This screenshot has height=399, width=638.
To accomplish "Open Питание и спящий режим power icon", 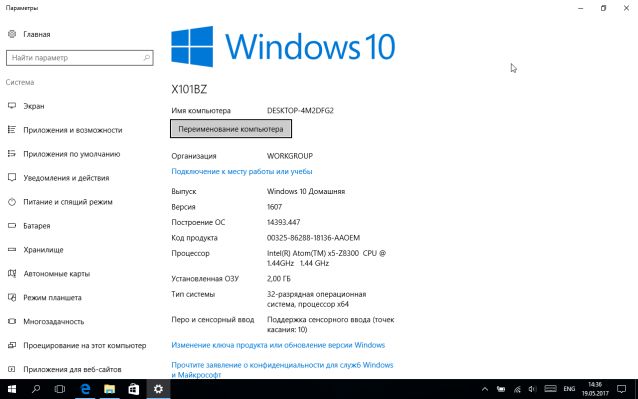I will (12, 202).
